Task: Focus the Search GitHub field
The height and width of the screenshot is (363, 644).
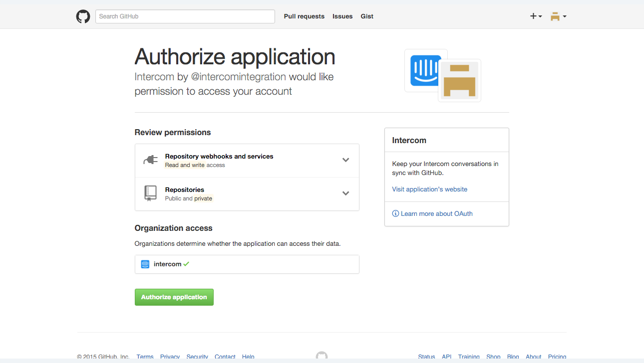Action: coord(185,16)
